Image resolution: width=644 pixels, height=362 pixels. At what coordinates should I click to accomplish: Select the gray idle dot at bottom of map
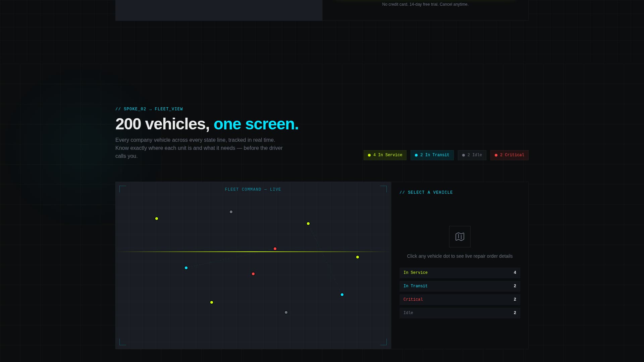point(286,312)
